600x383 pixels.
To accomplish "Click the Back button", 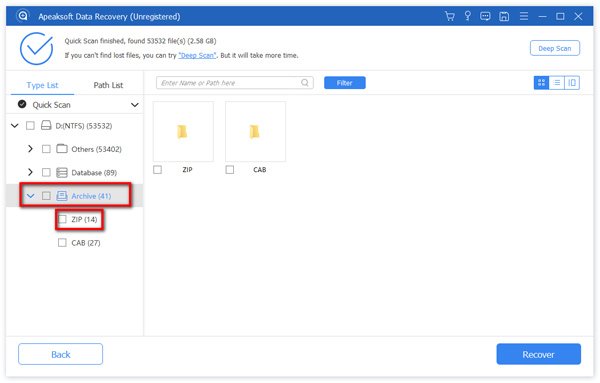I will point(60,354).
